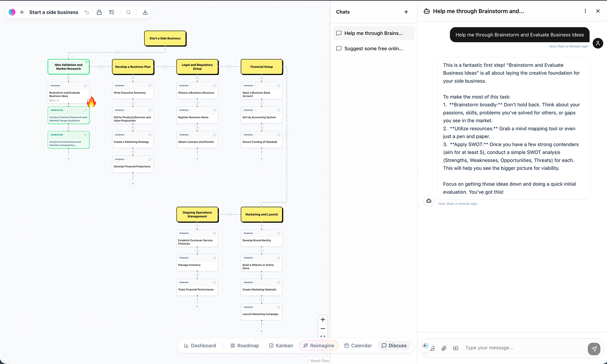Click the undo arrow icon in the toolbar
The image size is (607, 364).
click(x=87, y=12)
